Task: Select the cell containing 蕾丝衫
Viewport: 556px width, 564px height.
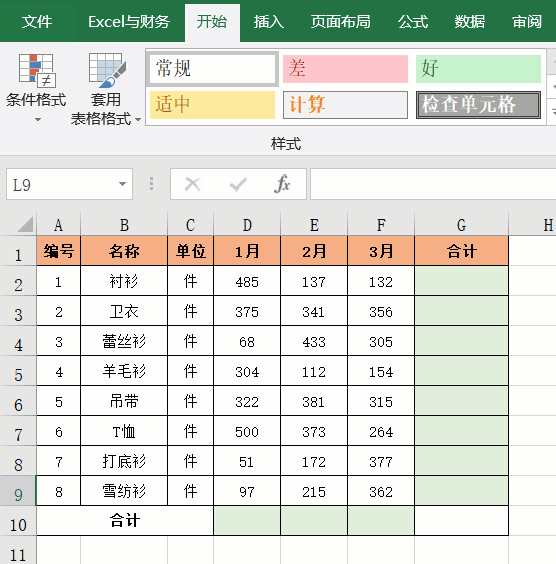Action: [x=124, y=341]
